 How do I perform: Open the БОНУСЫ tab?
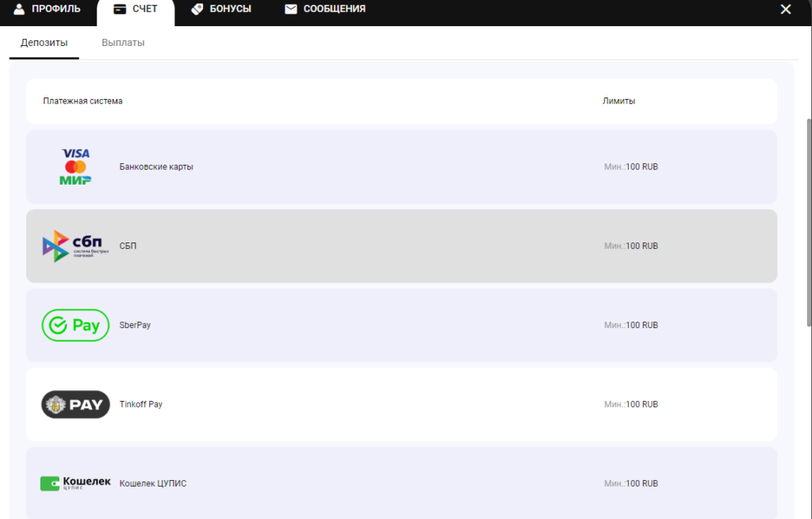(x=221, y=10)
